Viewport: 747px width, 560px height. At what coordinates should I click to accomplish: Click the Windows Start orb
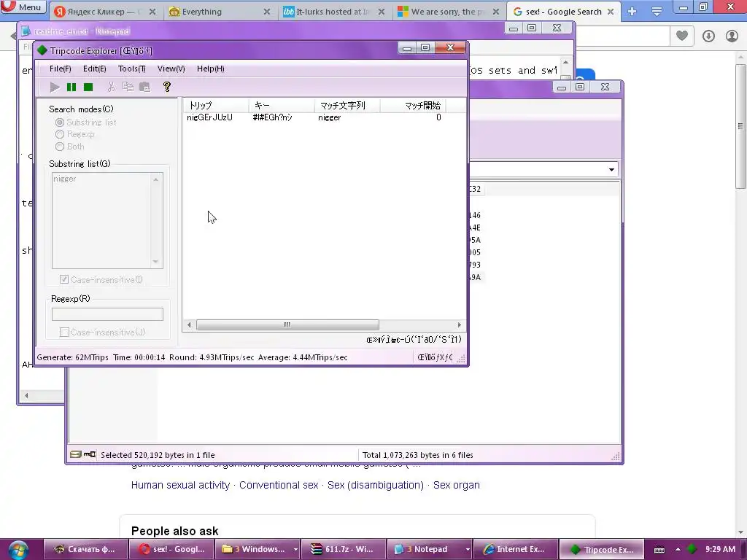(18, 549)
